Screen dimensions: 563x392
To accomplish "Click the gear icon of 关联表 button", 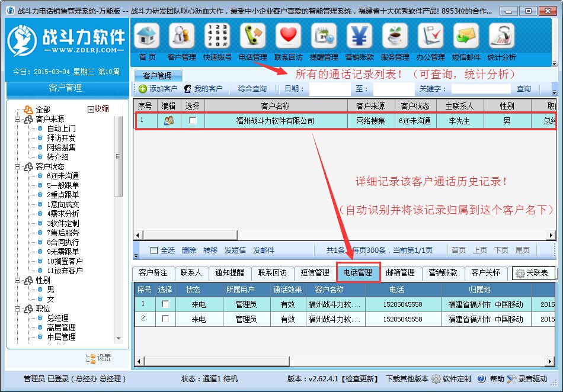I will coord(520,273).
